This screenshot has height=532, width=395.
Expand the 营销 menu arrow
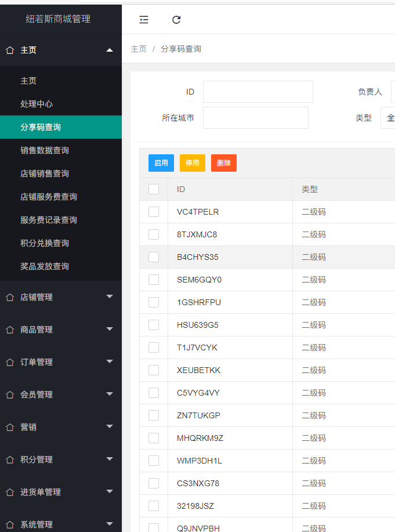click(x=109, y=426)
